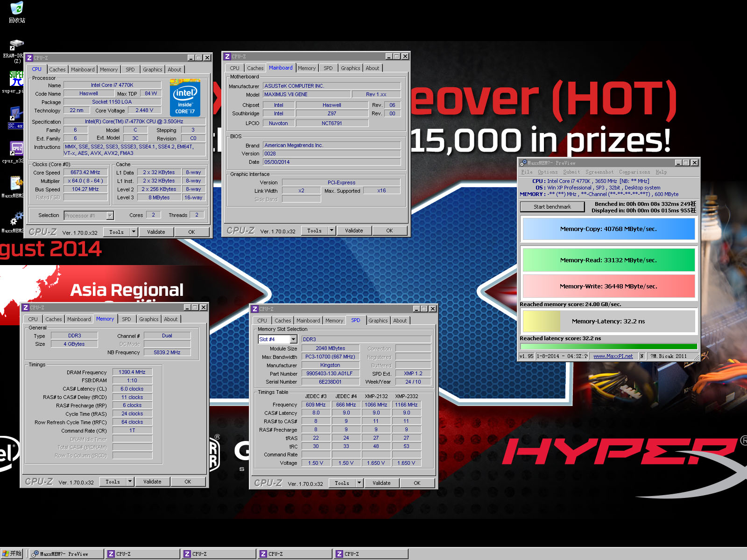Click the Z title icon of CPU-Z CPU window
Viewport: 747px width, 560px height.
point(29,58)
